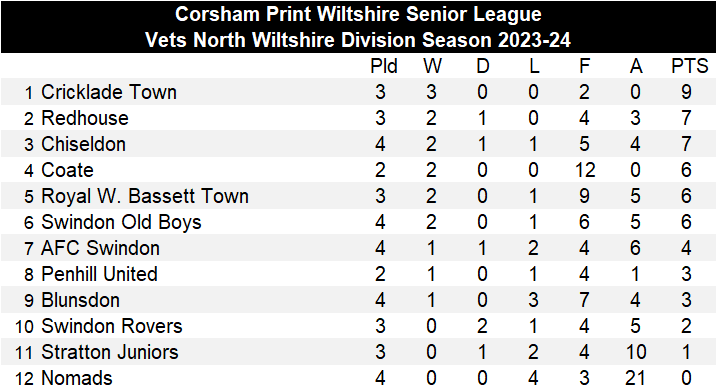Select Swindon Rovers team name
This screenshot has height=391, width=716.
coord(112,327)
